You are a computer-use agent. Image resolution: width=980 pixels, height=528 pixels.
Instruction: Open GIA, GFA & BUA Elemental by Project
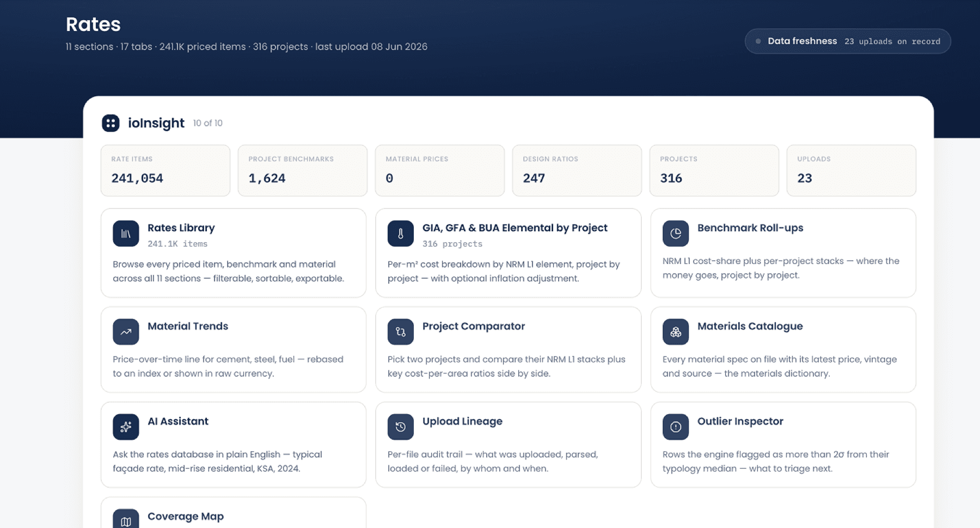click(x=515, y=228)
